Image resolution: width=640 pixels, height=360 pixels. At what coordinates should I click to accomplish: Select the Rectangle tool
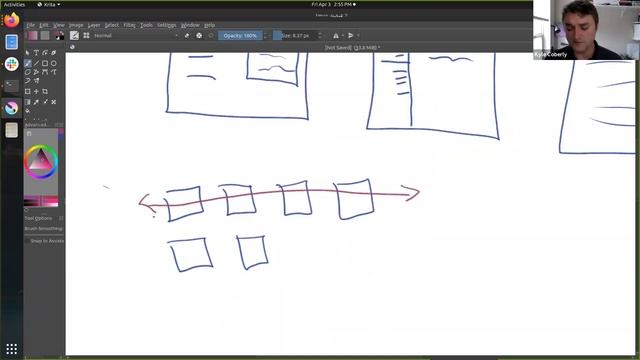click(45, 63)
